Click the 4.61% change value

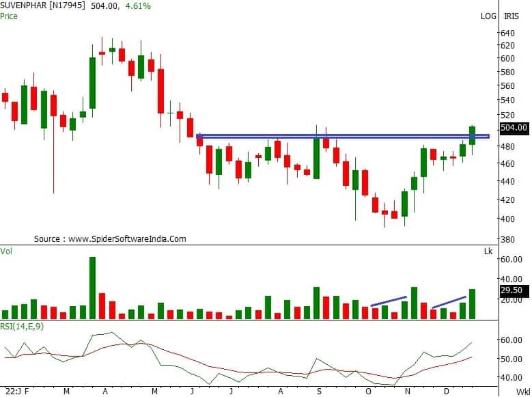click(x=138, y=6)
